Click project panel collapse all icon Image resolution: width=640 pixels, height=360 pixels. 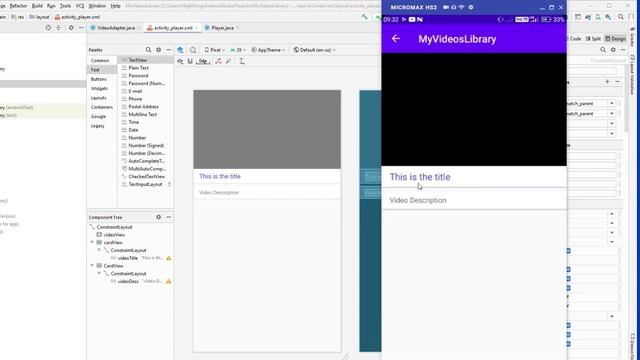pos(58,28)
